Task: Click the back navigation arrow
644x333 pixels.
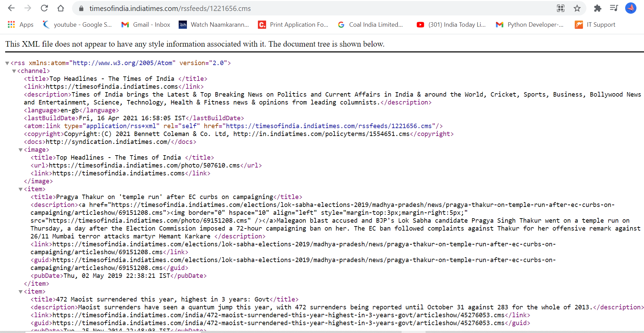Action: [x=11, y=8]
